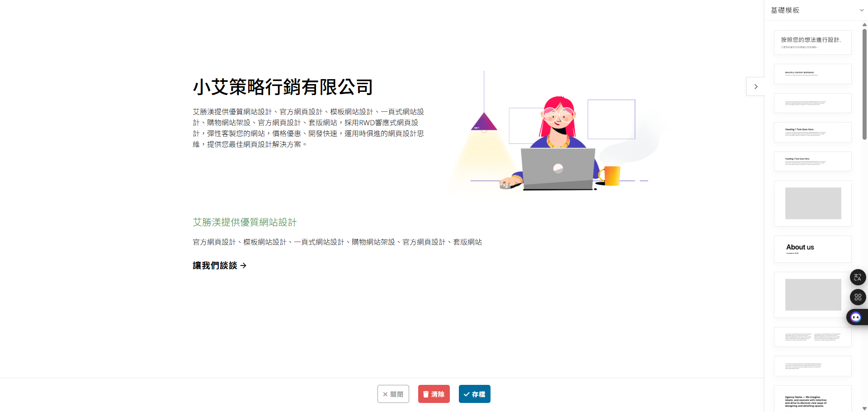Viewport: 868px width, 412px height.
Task: Click the 關閉 button
Action: click(x=393, y=394)
